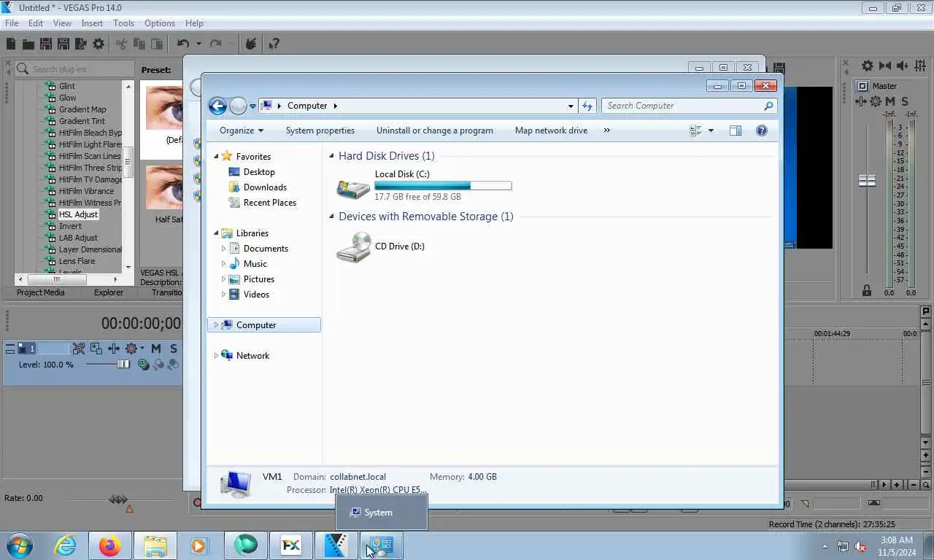Toggle the Master fader channel lock
Viewport: 934px width, 560px height.
[867, 291]
